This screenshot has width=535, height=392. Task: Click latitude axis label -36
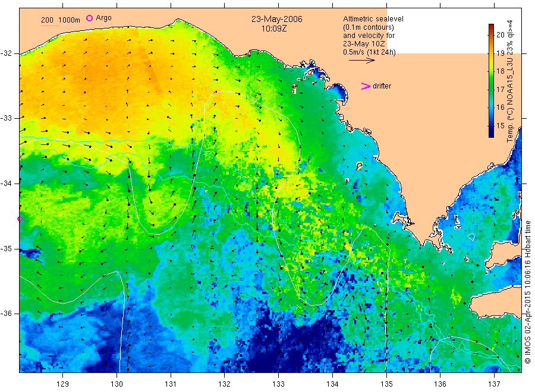[6, 314]
